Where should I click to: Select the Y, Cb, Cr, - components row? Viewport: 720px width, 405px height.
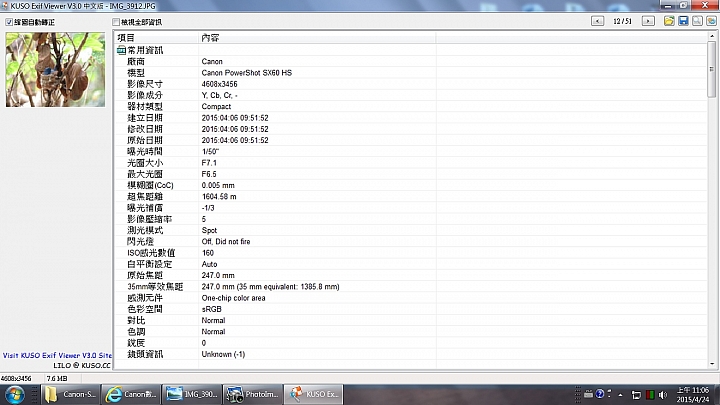point(411,95)
